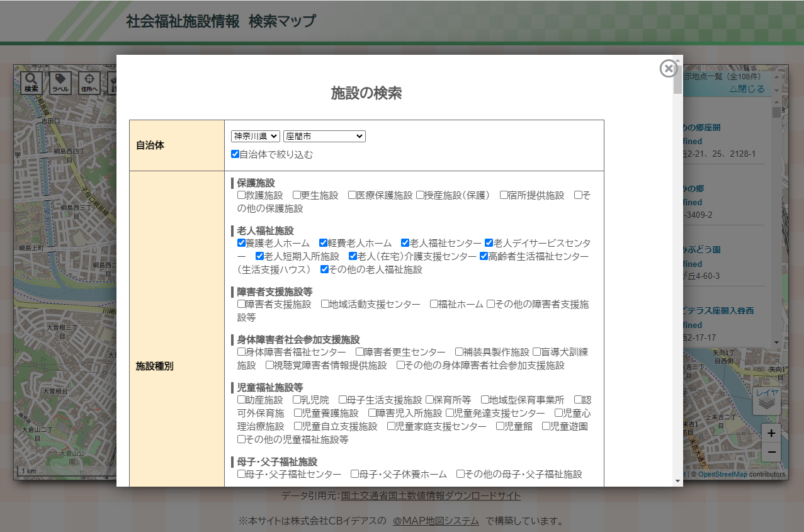Screen dimensions: 804x532
Task: Click scroll-down arrow of search dialog
Action: (x=677, y=481)
